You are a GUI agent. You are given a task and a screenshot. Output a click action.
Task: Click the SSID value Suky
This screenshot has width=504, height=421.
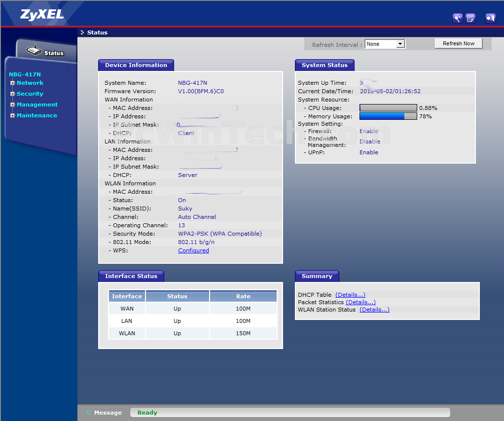(x=185, y=209)
